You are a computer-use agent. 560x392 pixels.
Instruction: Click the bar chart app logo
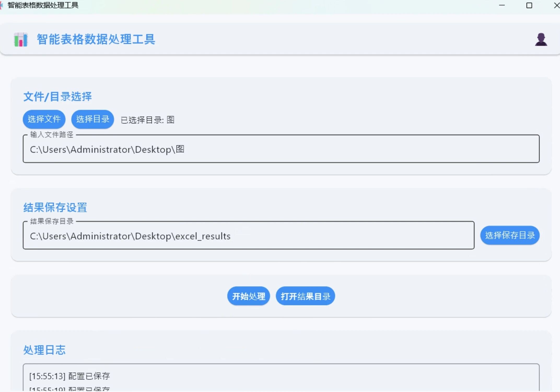point(21,40)
